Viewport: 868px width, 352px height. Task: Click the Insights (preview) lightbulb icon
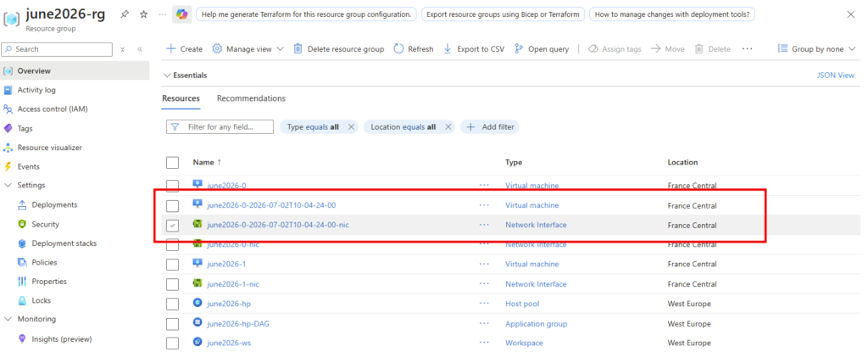coord(22,338)
